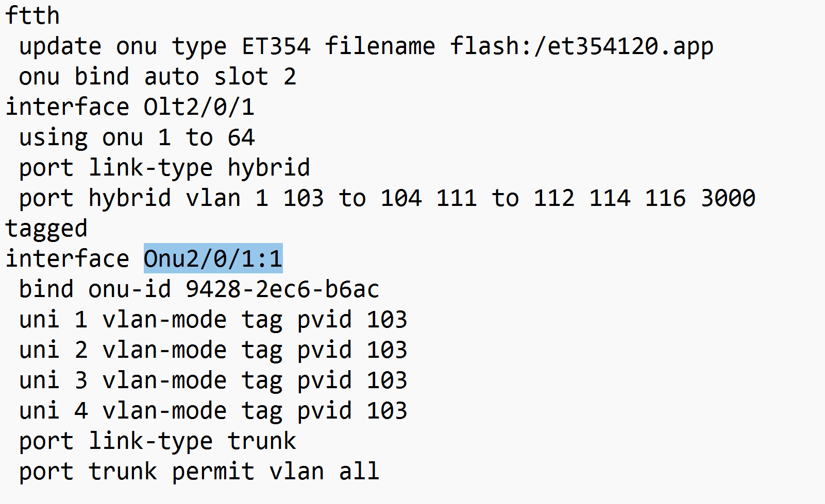Click the word "trunk" in port link-type trunk

coord(262,441)
